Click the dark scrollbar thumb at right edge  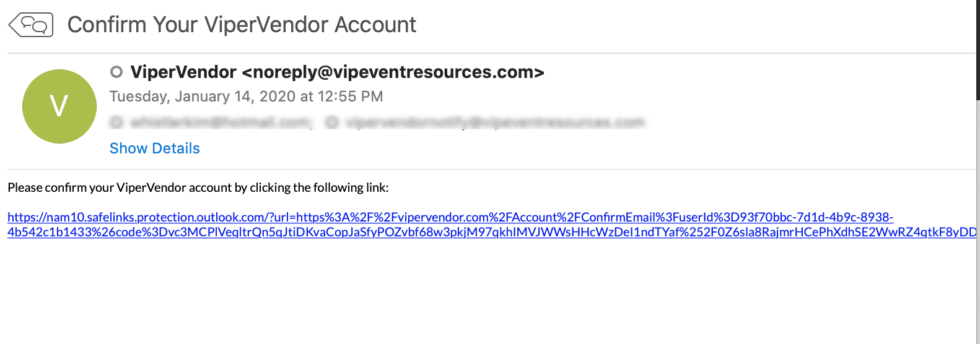click(x=978, y=49)
